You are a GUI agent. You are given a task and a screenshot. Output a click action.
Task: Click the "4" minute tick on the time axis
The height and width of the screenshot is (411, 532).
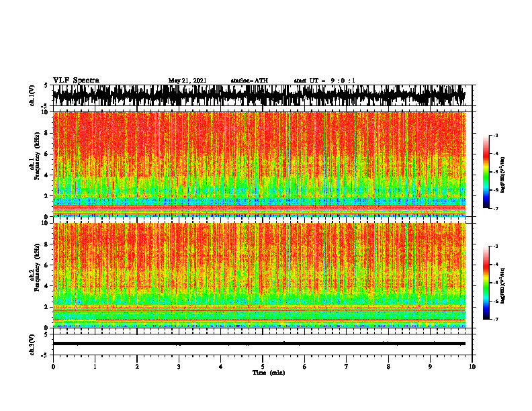(x=221, y=367)
